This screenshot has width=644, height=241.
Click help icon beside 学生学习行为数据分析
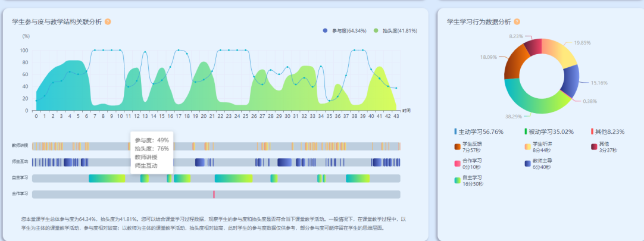(517, 22)
